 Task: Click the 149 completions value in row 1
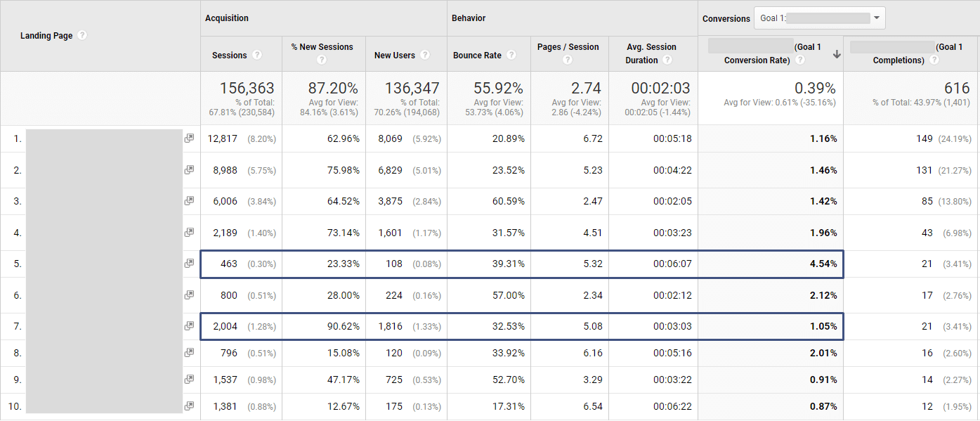point(927,138)
